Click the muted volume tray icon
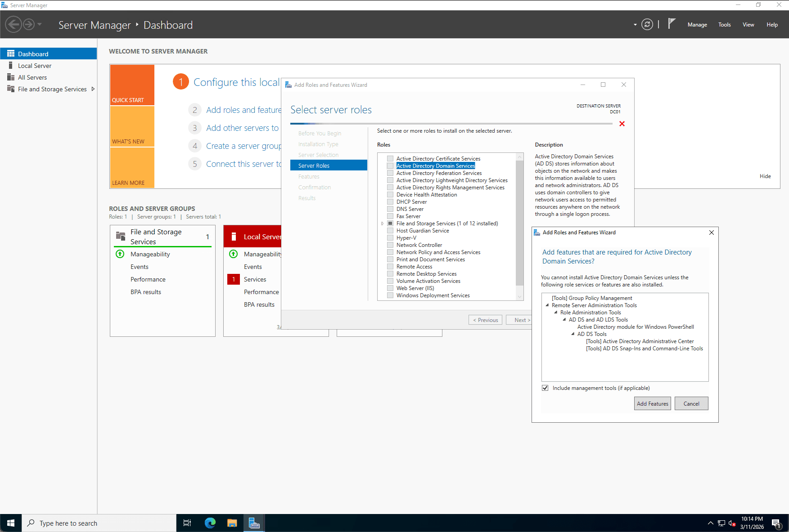The height and width of the screenshot is (532, 789). [x=732, y=523]
